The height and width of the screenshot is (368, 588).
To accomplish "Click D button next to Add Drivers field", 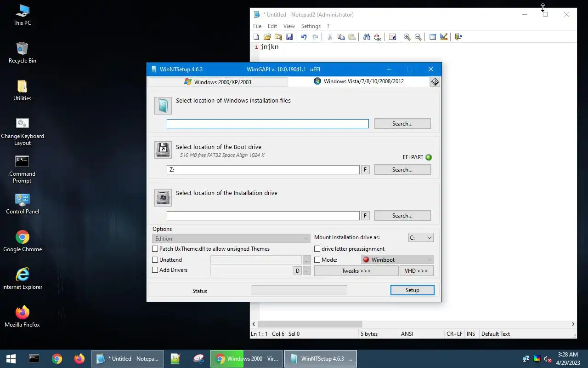I will (x=298, y=271).
